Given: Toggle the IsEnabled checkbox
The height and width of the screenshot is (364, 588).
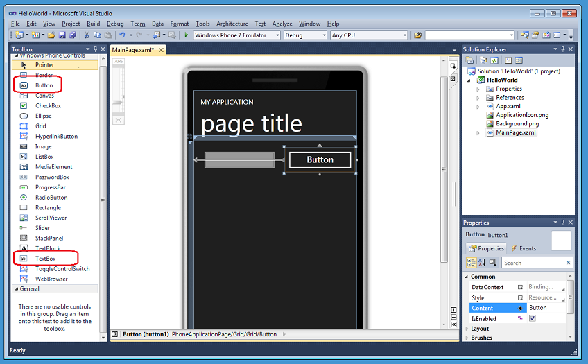Looking at the screenshot, I should [532, 318].
